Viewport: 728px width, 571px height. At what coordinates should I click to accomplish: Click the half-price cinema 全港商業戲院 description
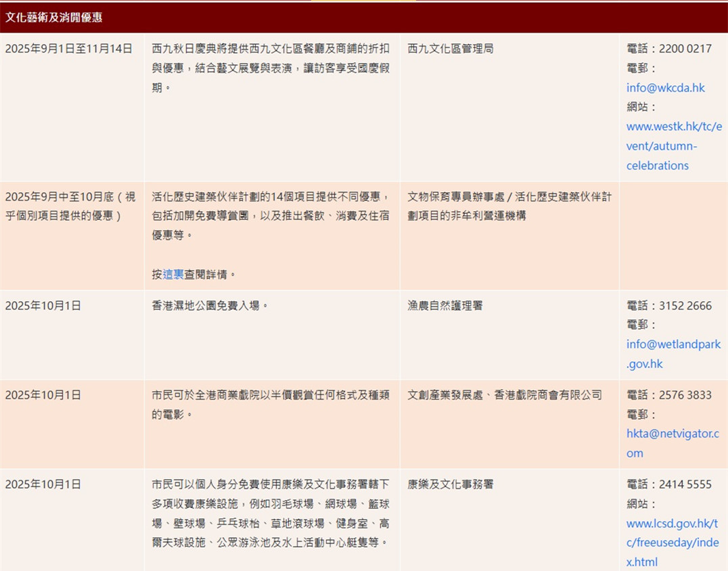coord(270,405)
